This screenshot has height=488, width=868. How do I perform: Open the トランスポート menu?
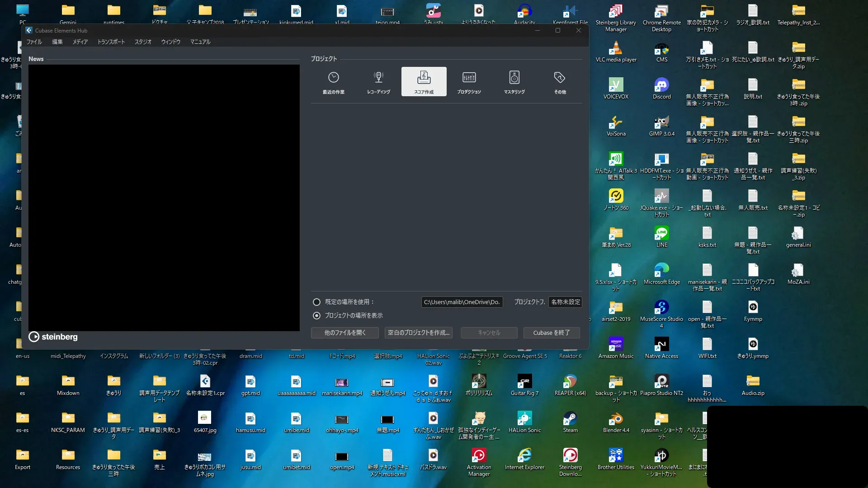[111, 42]
